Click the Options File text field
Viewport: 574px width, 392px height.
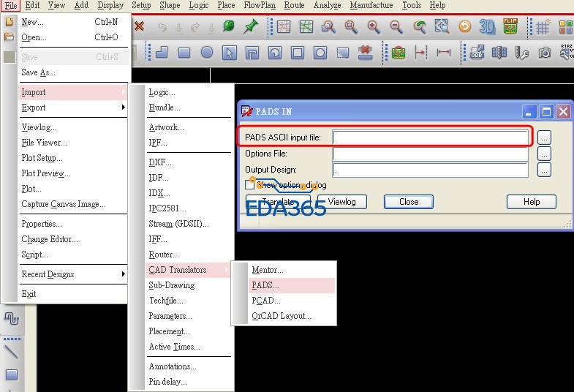pos(430,154)
